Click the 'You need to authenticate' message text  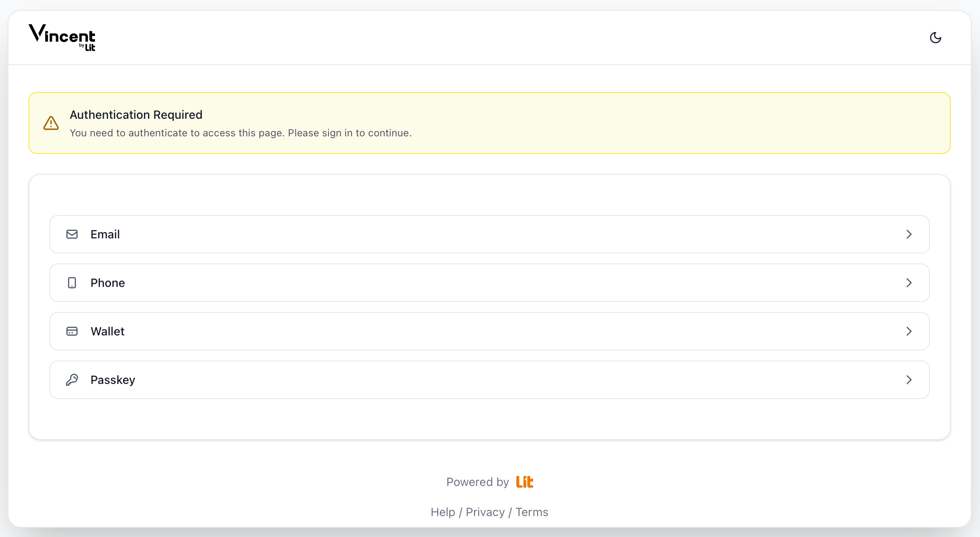tap(241, 133)
